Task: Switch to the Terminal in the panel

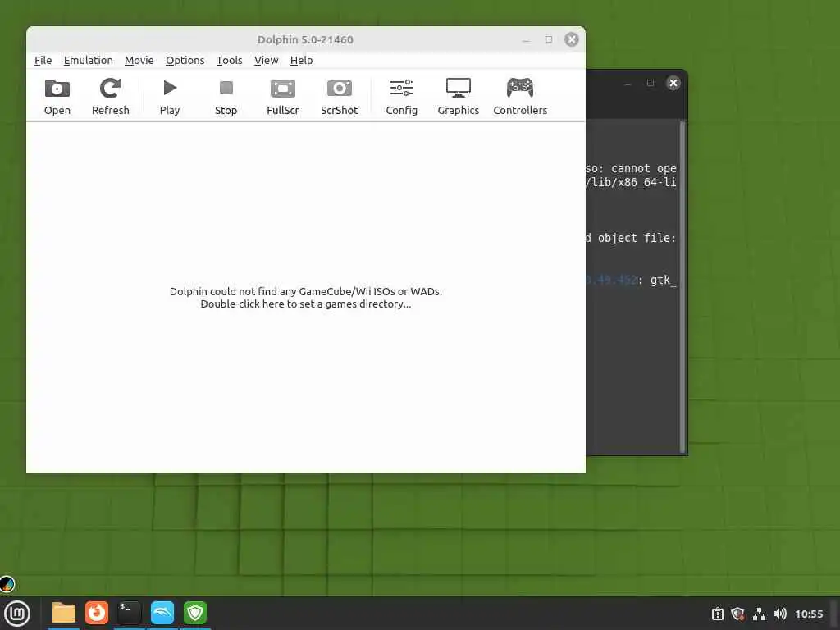Action: click(x=130, y=613)
